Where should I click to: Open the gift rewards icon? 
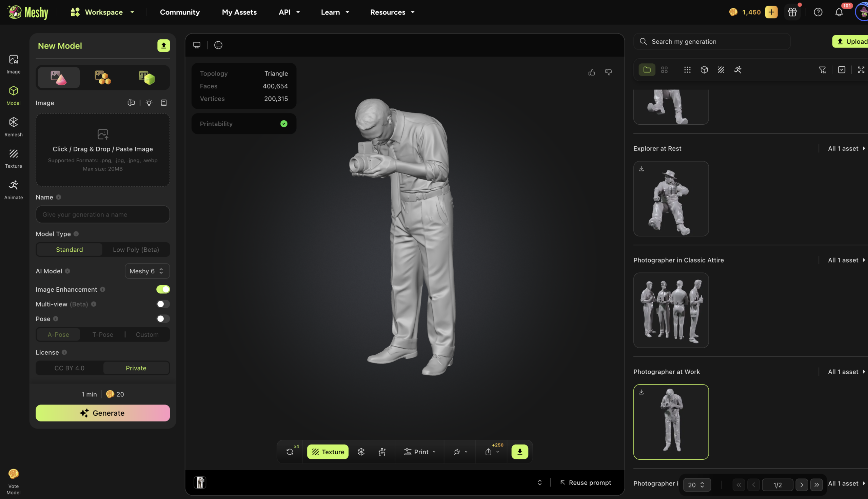[x=792, y=12]
